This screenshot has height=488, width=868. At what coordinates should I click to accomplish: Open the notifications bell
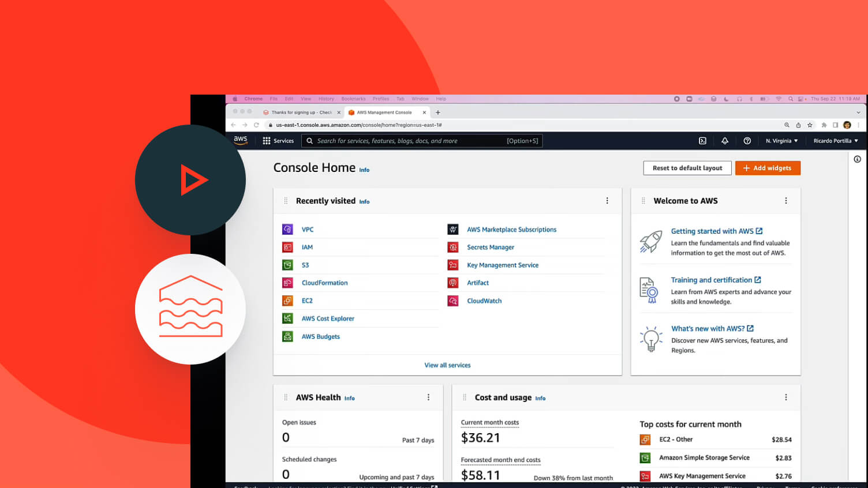coord(725,141)
